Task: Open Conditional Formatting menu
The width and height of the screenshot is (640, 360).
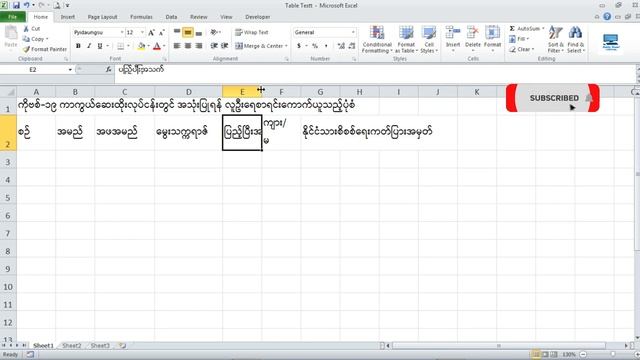Action: [377, 40]
